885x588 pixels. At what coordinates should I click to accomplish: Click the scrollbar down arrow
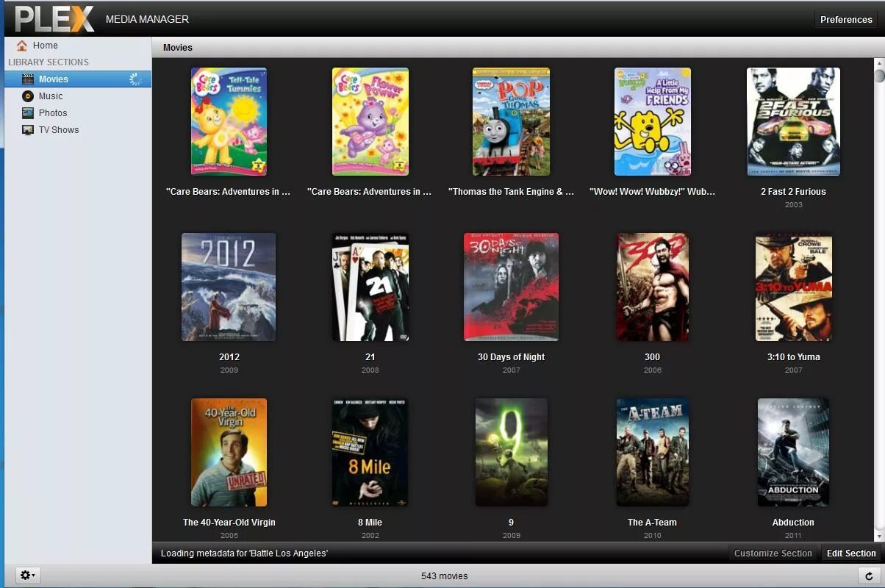point(879,537)
